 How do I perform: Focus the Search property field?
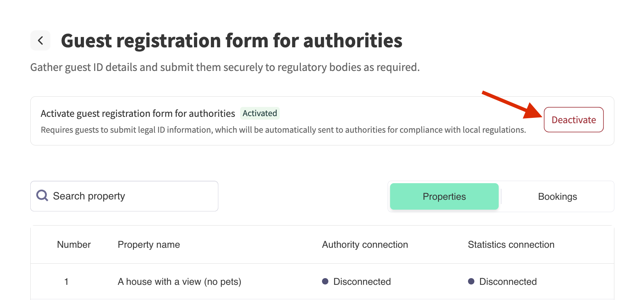click(134, 196)
